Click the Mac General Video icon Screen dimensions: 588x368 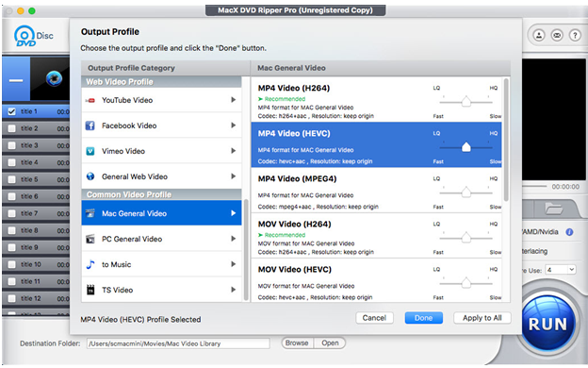90,213
